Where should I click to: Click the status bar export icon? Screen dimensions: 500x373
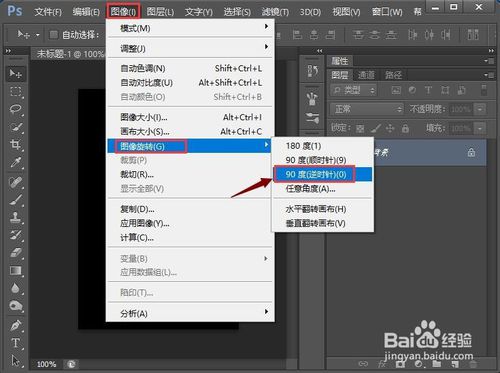[71, 364]
